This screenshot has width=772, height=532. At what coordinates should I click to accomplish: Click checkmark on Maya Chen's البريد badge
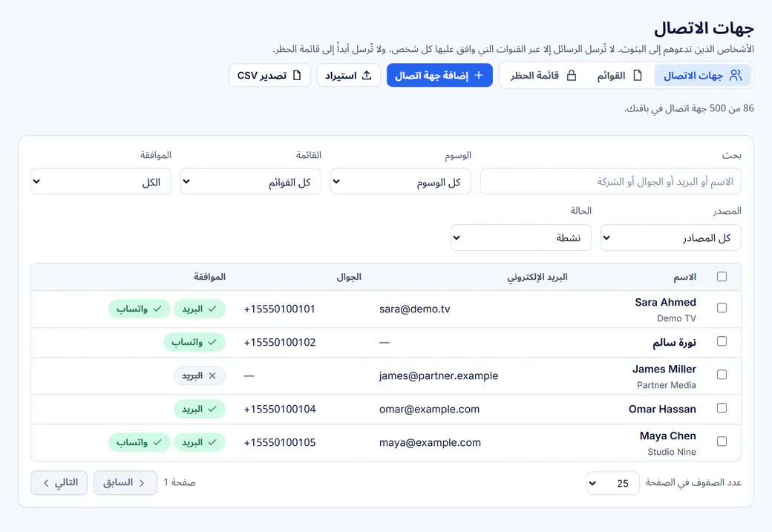point(212,442)
